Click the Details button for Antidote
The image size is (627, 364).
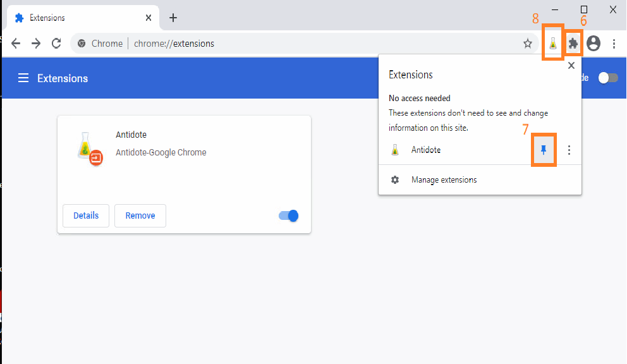click(86, 215)
